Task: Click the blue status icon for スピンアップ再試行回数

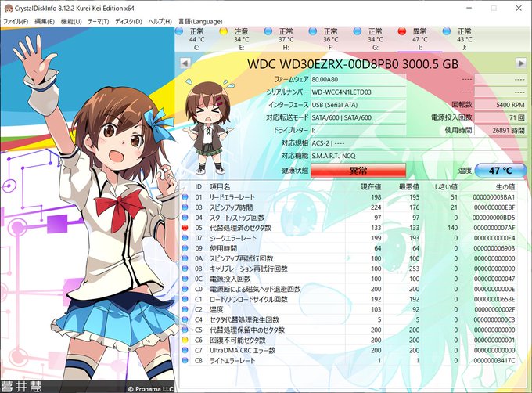Action: coord(185,258)
